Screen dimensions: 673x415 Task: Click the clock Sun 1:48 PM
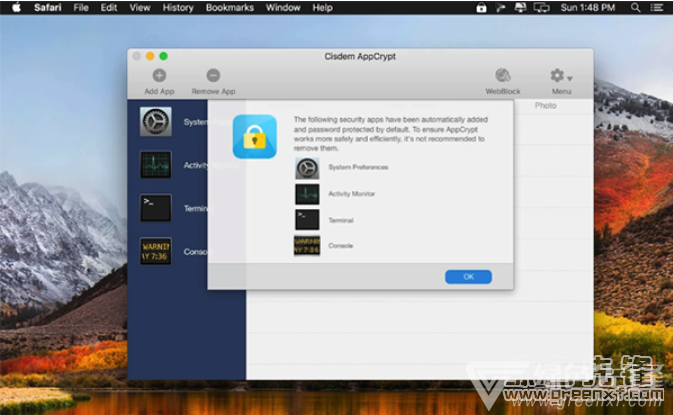pos(588,7)
